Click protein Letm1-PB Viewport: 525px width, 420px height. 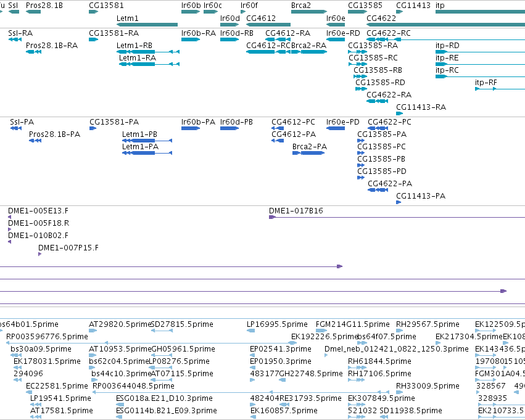point(139,134)
